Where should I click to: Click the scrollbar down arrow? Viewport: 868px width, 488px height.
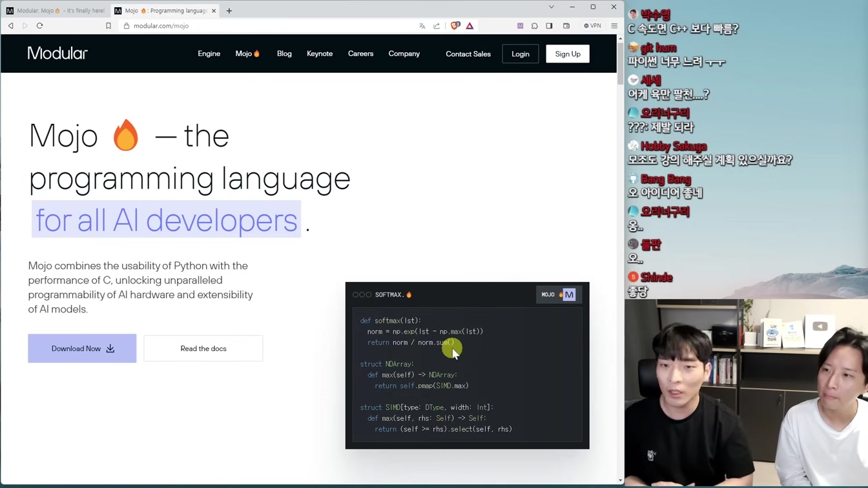point(620,480)
